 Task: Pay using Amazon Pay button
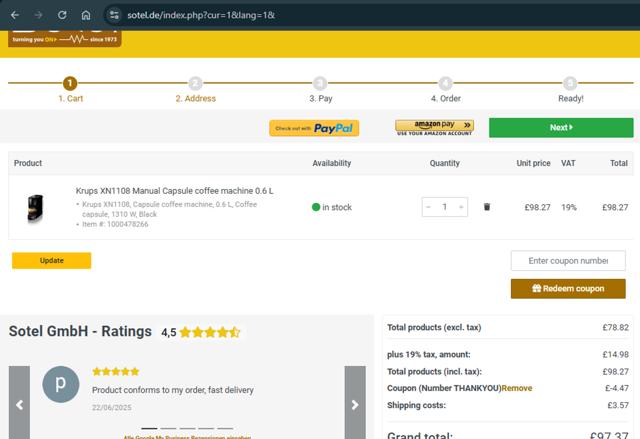click(x=435, y=128)
